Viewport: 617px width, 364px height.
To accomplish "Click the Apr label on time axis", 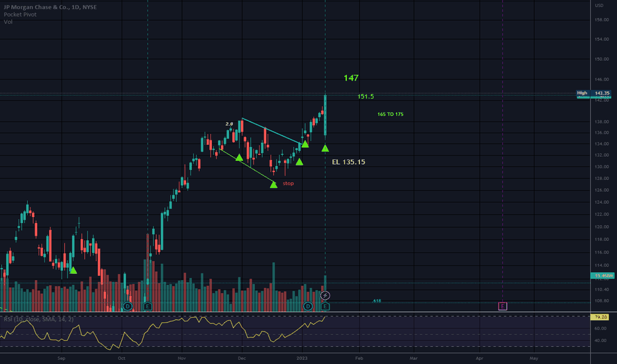I will tap(479, 359).
